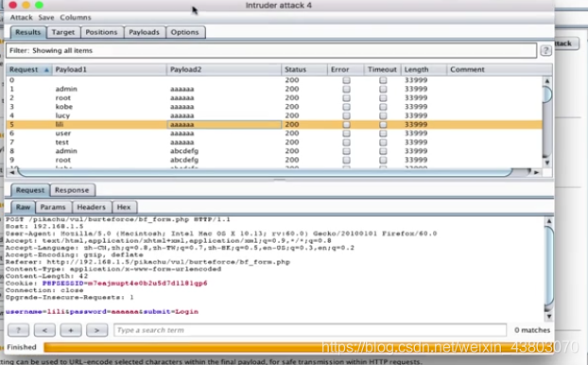Toggle Error checkbox in root aaaaaa row
This screenshot has height=365, width=588.
(x=347, y=98)
